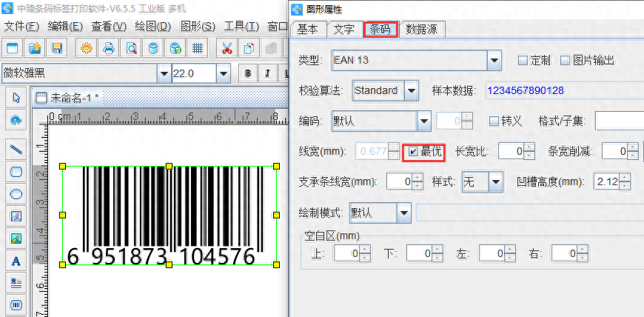
Task: Click the database settings cylinder icon
Action: [x=153, y=49]
